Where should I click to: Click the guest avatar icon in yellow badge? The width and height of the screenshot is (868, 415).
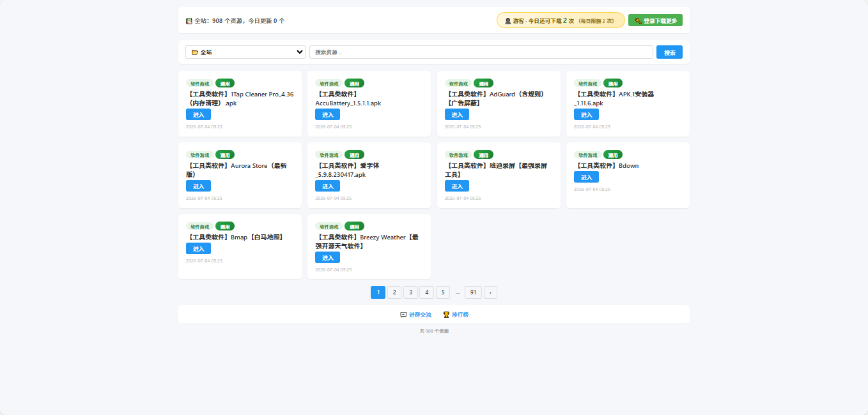tap(508, 21)
